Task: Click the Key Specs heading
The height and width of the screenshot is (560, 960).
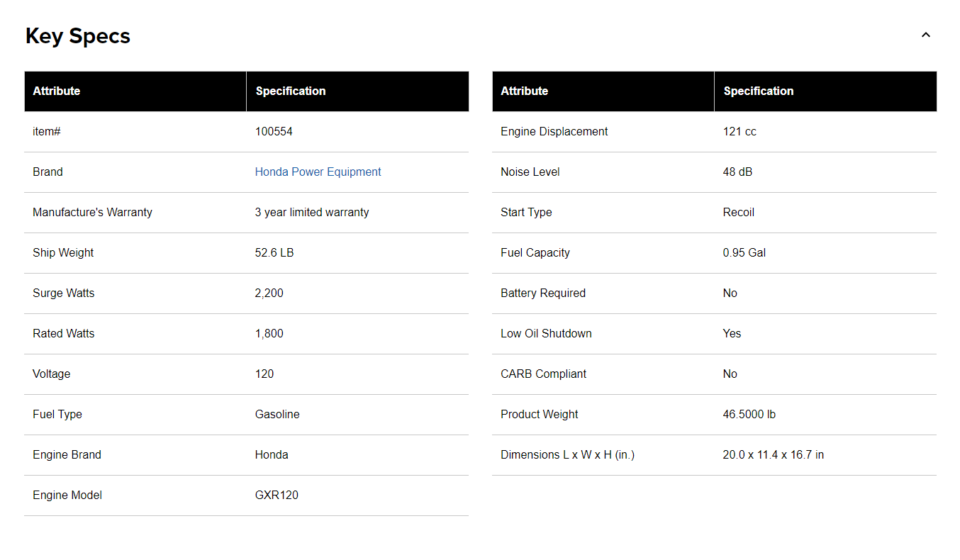Action: click(x=78, y=36)
